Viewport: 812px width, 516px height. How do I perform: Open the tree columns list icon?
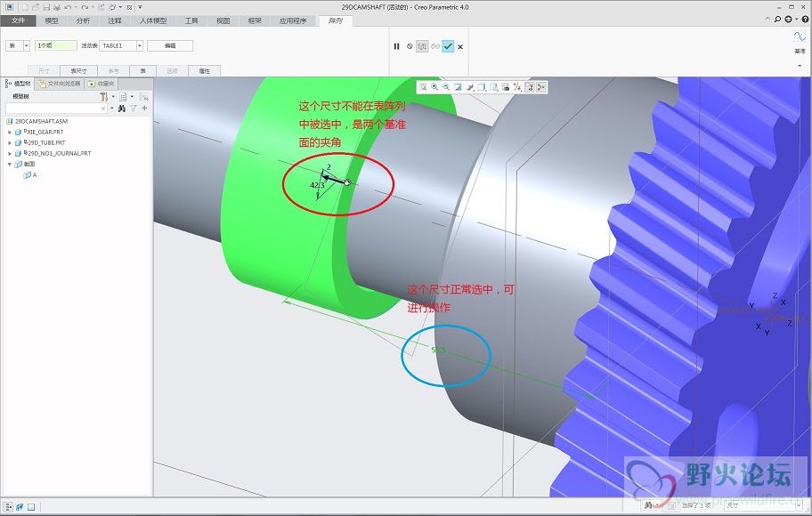(123, 97)
